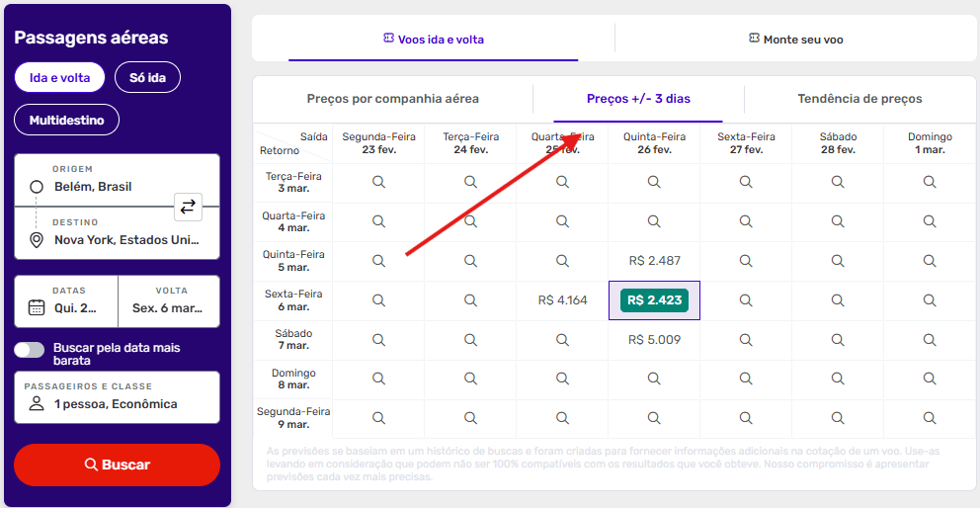Image resolution: width=980 pixels, height=508 pixels.
Task: Select the Ida e volta trip option
Action: point(59,77)
